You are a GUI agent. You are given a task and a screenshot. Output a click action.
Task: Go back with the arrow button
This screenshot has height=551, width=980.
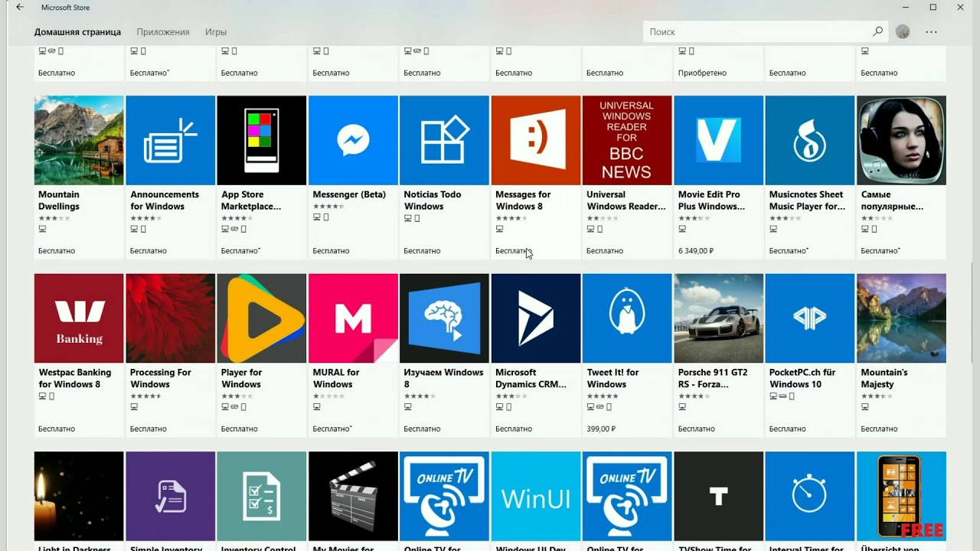pyautogui.click(x=20, y=8)
